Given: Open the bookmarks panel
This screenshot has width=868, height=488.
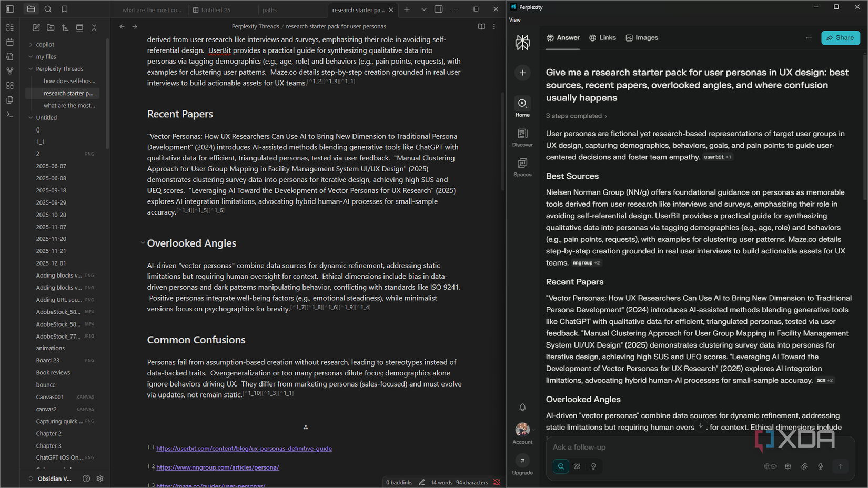Looking at the screenshot, I should 65,9.
